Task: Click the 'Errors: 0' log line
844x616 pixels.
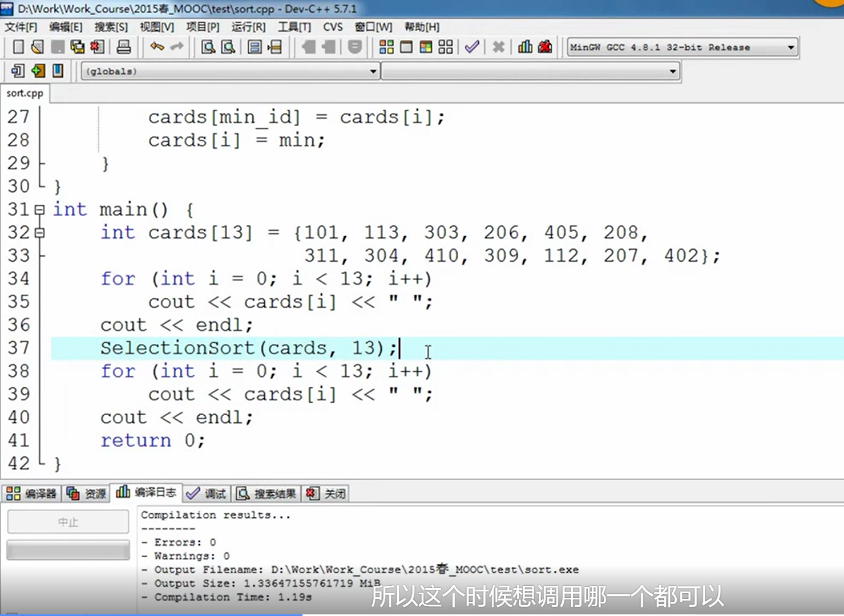Action: [x=179, y=542]
